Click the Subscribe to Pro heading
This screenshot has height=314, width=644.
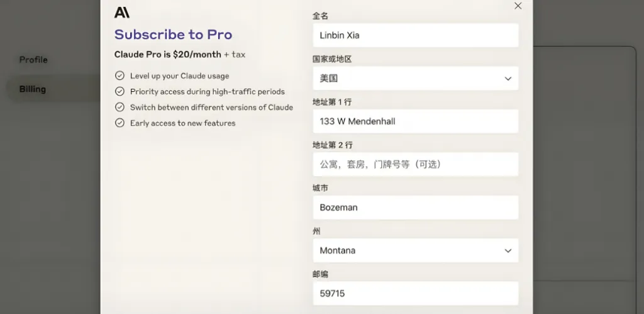tap(174, 35)
